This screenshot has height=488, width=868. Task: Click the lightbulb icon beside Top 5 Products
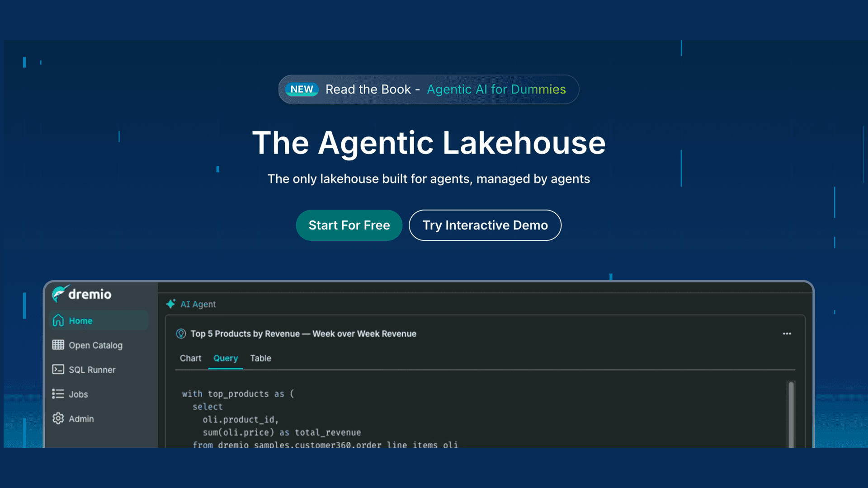coord(181,333)
